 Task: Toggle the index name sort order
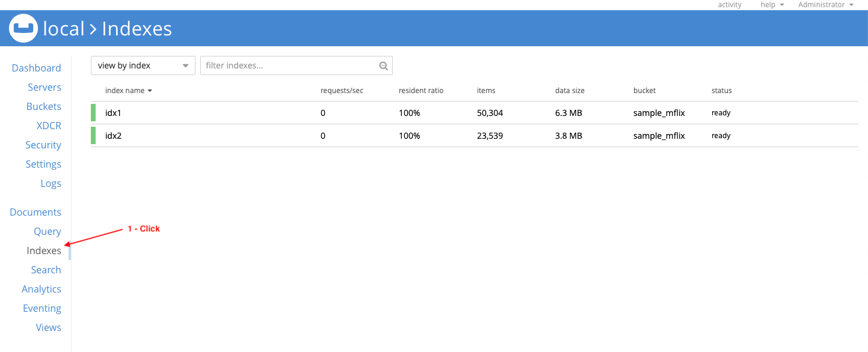click(x=129, y=90)
